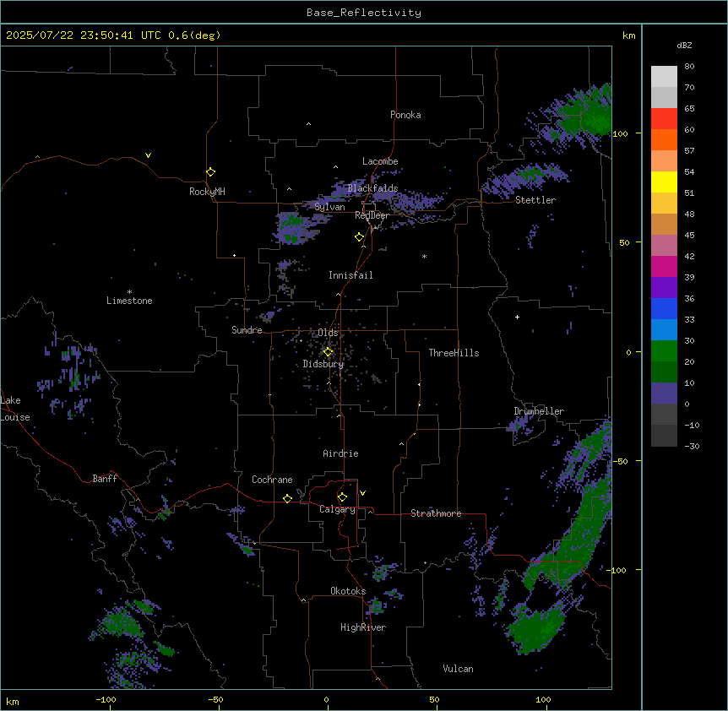Select the ThreeHills label

[454, 353]
